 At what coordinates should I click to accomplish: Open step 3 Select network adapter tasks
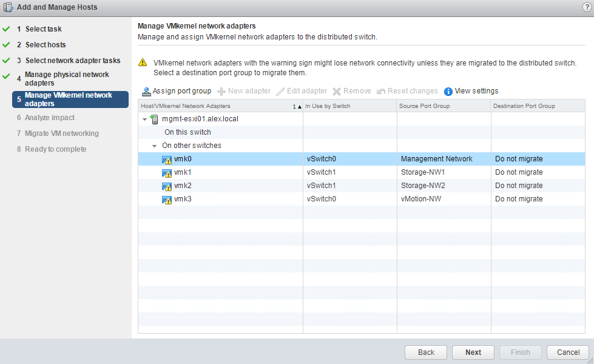(73, 61)
